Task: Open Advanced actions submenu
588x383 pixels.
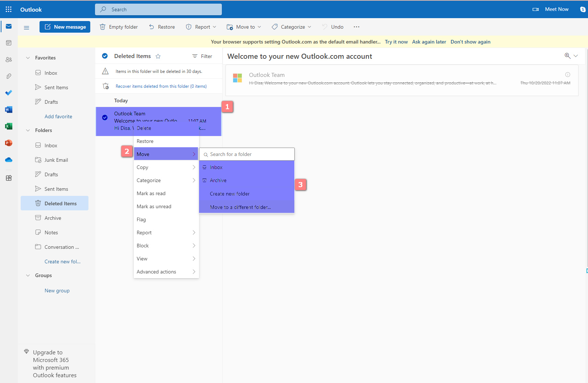Action: tap(166, 272)
